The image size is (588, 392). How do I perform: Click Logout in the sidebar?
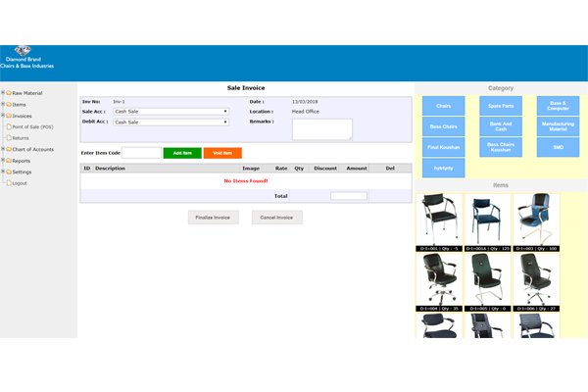(x=20, y=183)
